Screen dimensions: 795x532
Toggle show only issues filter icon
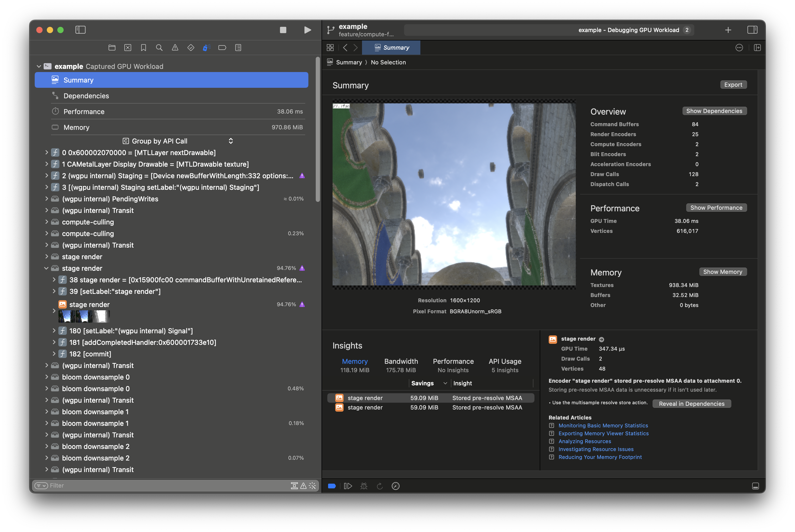[x=303, y=485]
